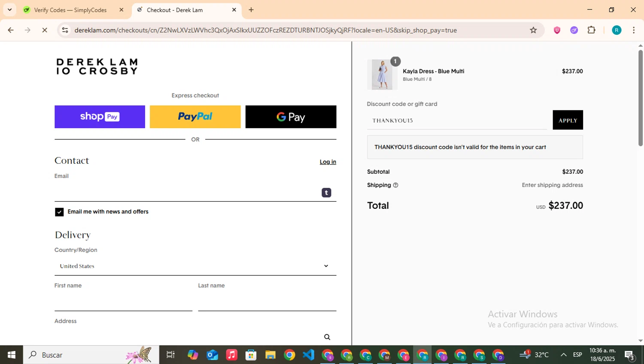The height and width of the screenshot is (364, 644).
Task: Open the clock showing 10:36 a. m.
Action: tap(603, 355)
